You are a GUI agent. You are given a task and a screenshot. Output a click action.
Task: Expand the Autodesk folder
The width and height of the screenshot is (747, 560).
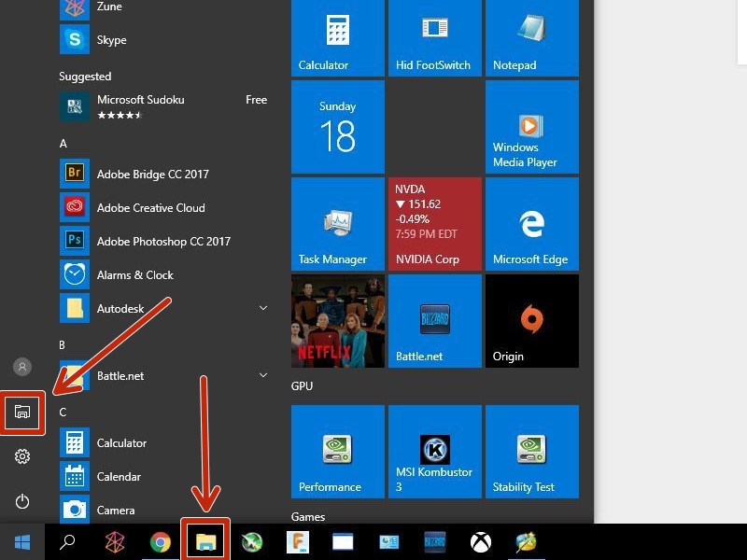(x=262, y=308)
